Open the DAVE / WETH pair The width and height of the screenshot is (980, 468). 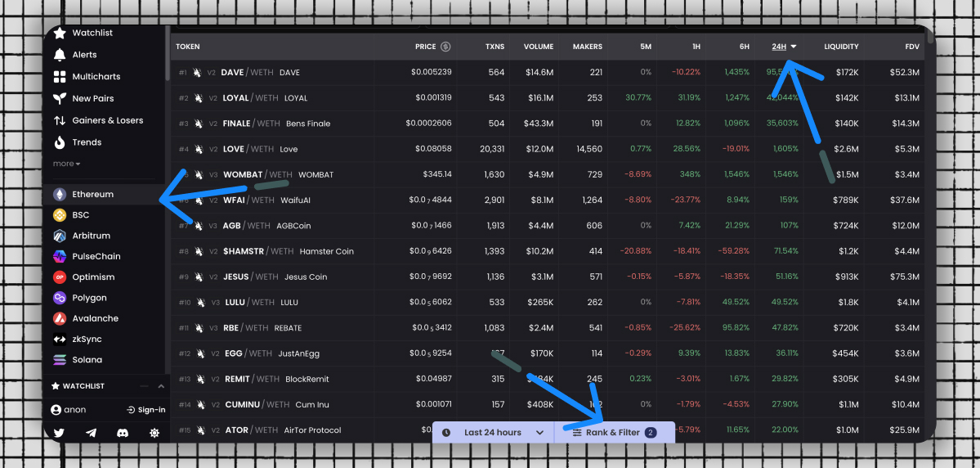tap(260, 73)
